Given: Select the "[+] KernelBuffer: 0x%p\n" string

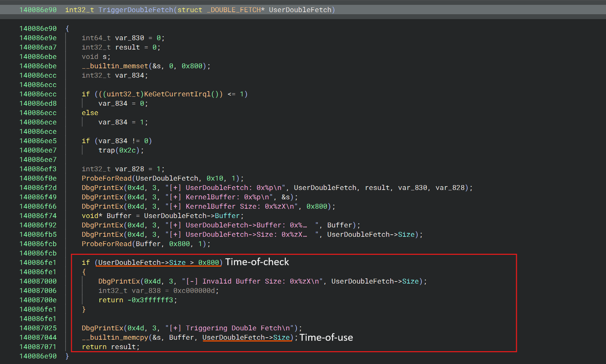Looking at the screenshot, I should pyautogui.click(x=219, y=197).
